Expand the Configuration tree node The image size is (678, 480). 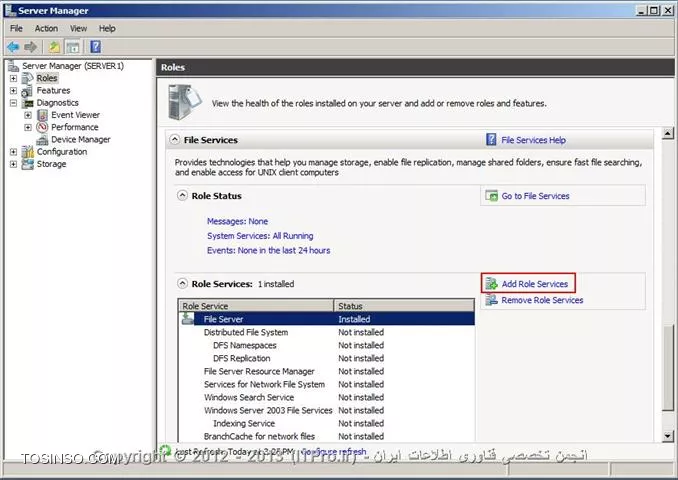tap(13, 152)
